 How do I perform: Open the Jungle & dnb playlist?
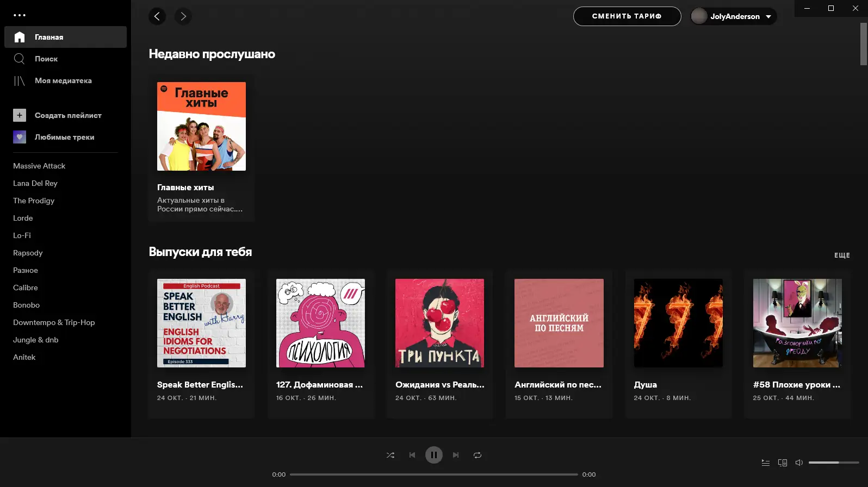tap(36, 340)
